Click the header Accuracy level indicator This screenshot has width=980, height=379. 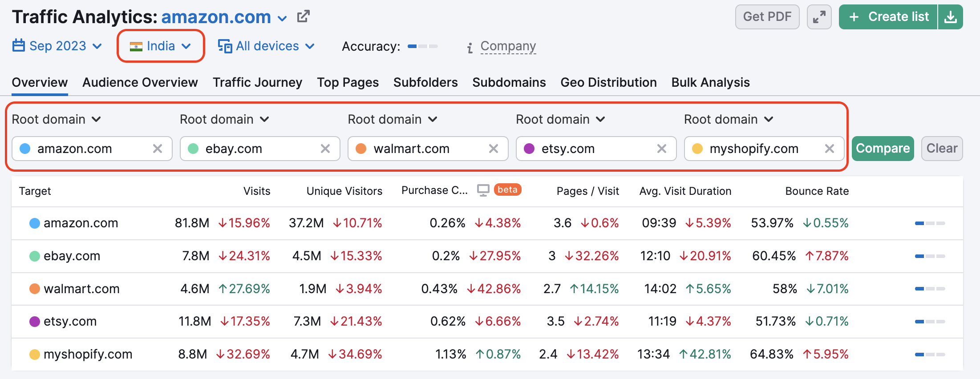[x=423, y=46]
